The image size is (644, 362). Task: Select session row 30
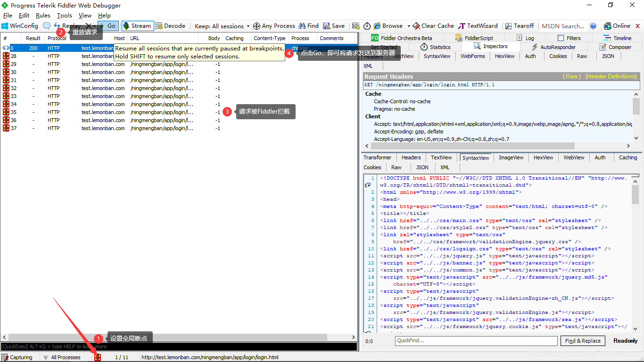tap(179, 72)
